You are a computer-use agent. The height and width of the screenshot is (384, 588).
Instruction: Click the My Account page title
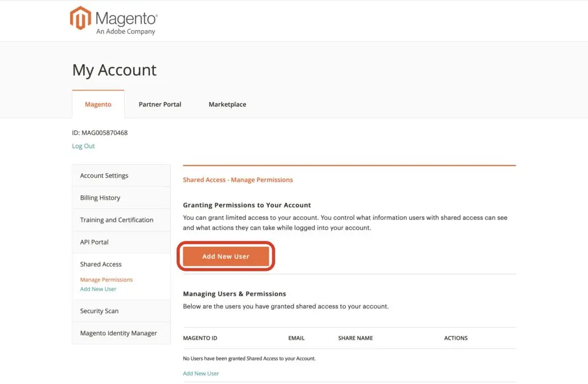pyautogui.click(x=114, y=70)
